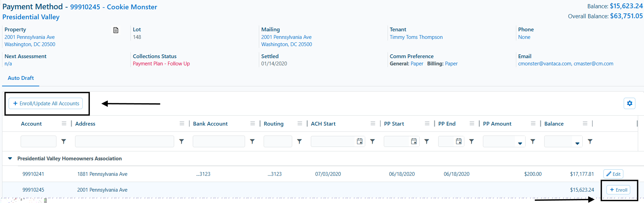Click the Balance column filter funnel icon
Screen dimensions: 644x203
pyautogui.click(x=590, y=141)
